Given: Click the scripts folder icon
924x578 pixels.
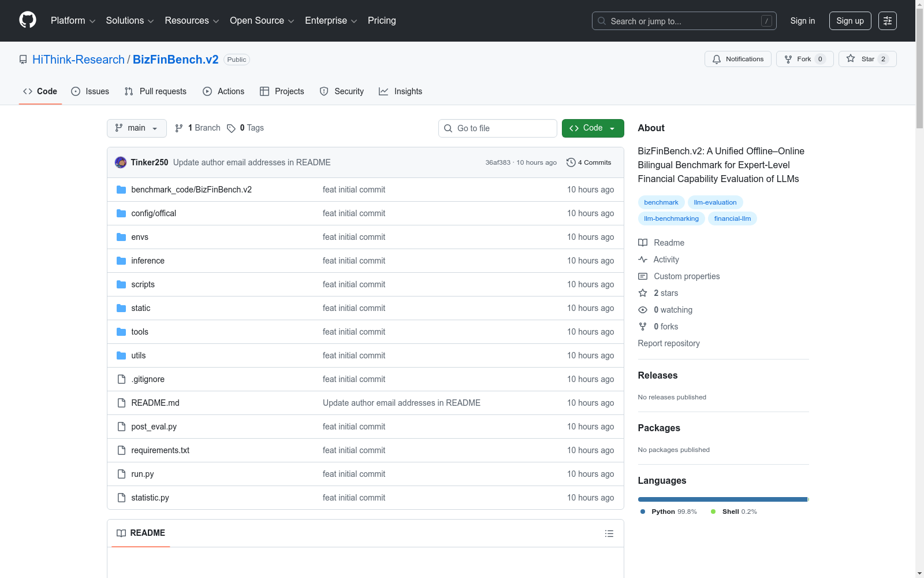Looking at the screenshot, I should tap(121, 284).
